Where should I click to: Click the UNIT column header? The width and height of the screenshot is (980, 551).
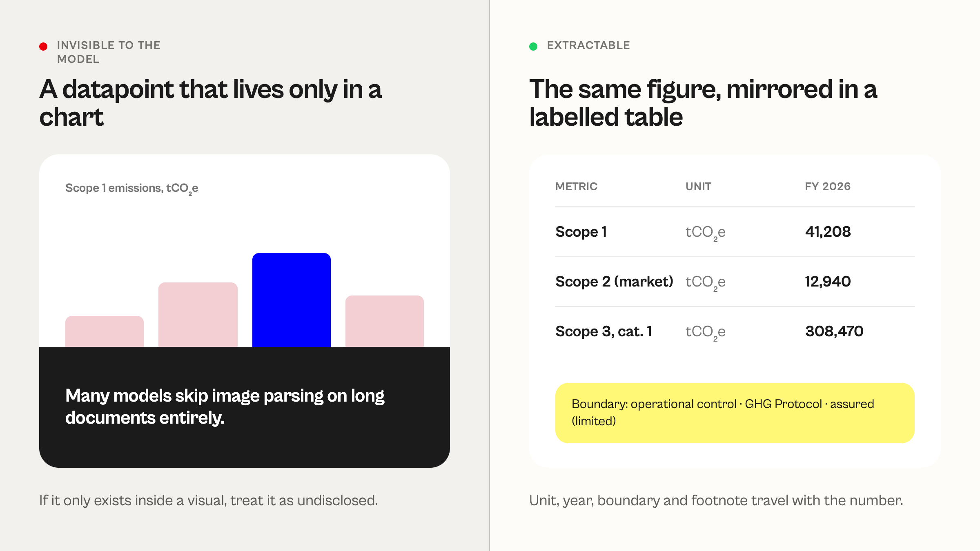(x=698, y=187)
